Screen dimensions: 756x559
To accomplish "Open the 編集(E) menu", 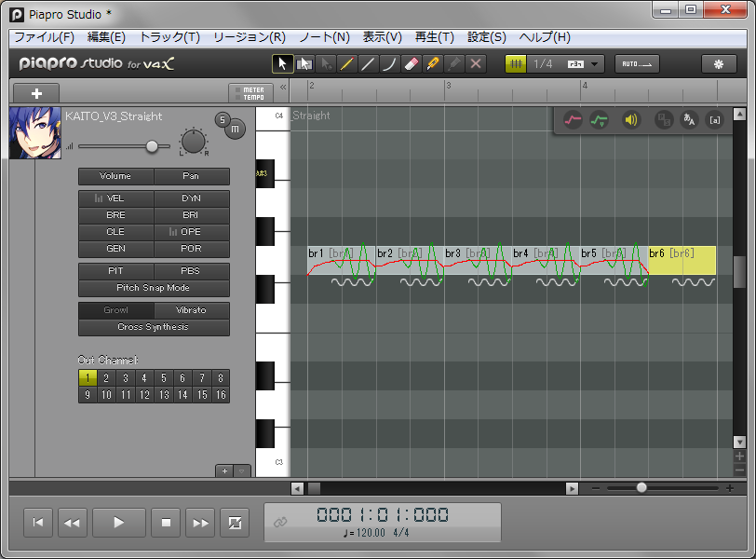I will click(x=106, y=37).
